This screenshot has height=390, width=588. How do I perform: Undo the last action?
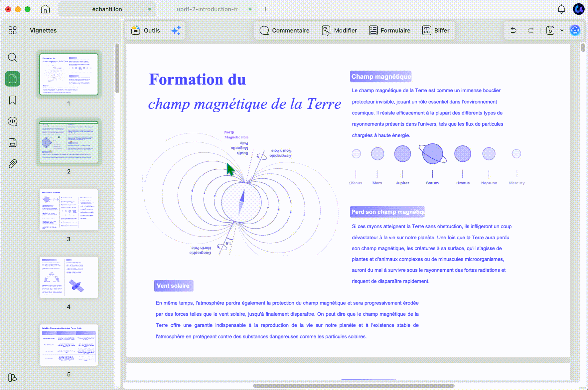(514, 30)
